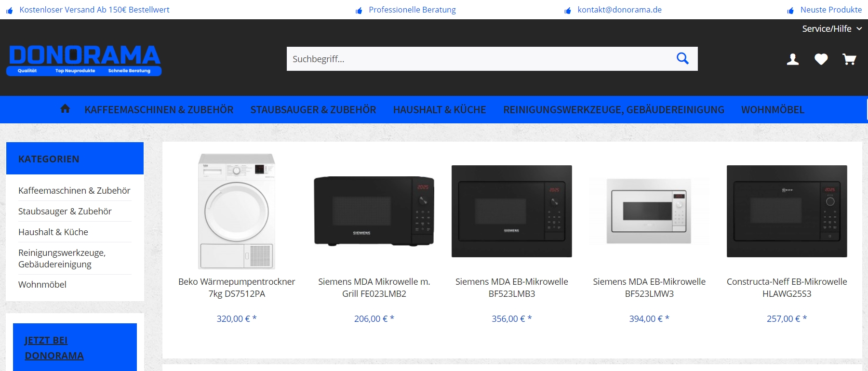
Task: Open the wishlist heart icon
Action: (x=821, y=59)
